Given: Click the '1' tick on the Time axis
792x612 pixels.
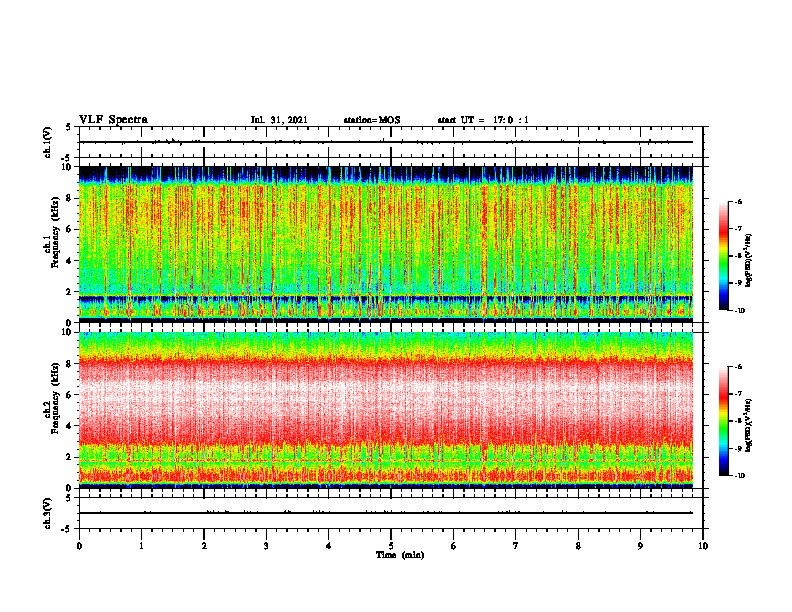Looking at the screenshot, I should point(141,546).
